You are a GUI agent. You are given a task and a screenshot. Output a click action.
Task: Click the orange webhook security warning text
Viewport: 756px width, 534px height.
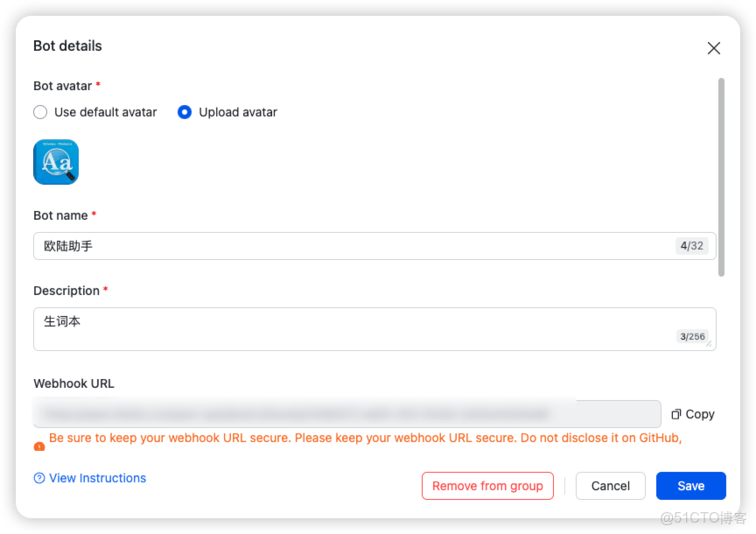[365, 438]
